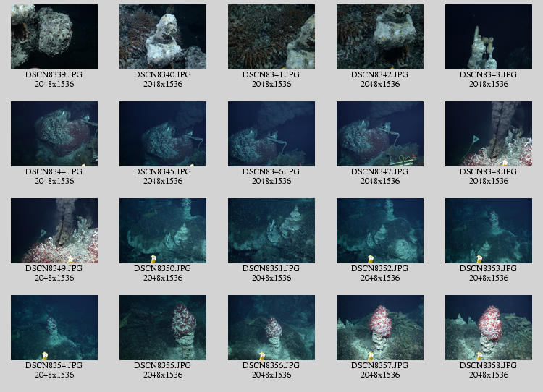View the DSCN8349.JPG picture thumbnail
543x392 pixels.
tap(54, 231)
